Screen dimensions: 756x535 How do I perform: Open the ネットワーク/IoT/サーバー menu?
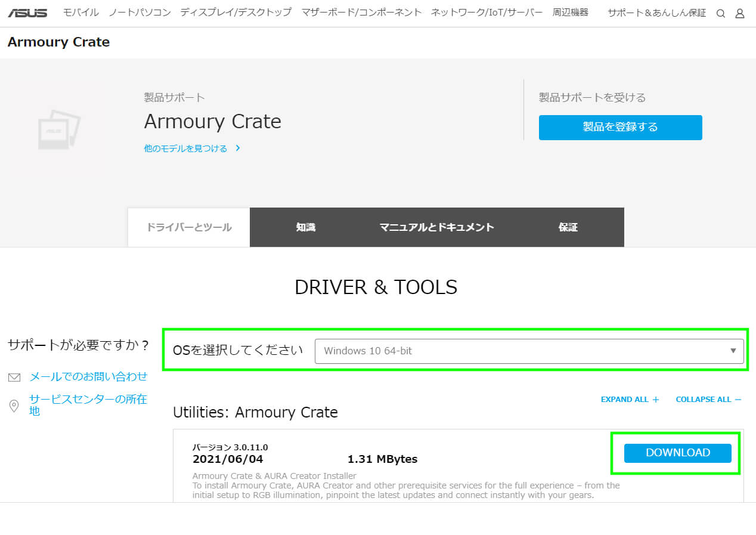click(x=487, y=12)
